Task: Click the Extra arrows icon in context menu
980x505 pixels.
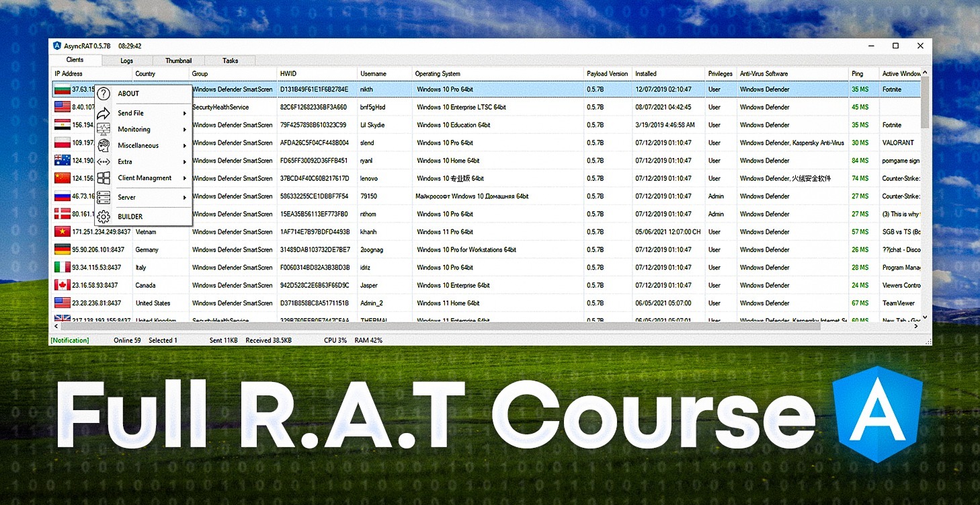Action: [104, 161]
